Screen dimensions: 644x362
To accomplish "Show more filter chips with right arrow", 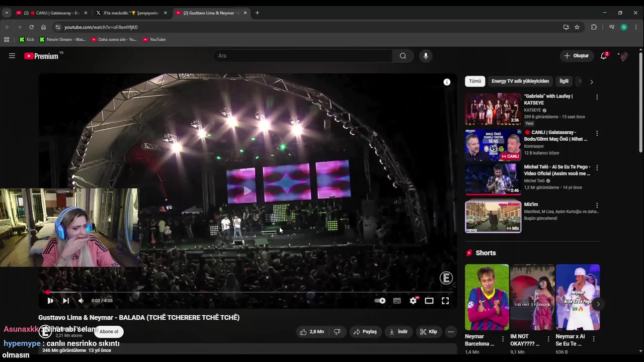I will pos(591,81).
